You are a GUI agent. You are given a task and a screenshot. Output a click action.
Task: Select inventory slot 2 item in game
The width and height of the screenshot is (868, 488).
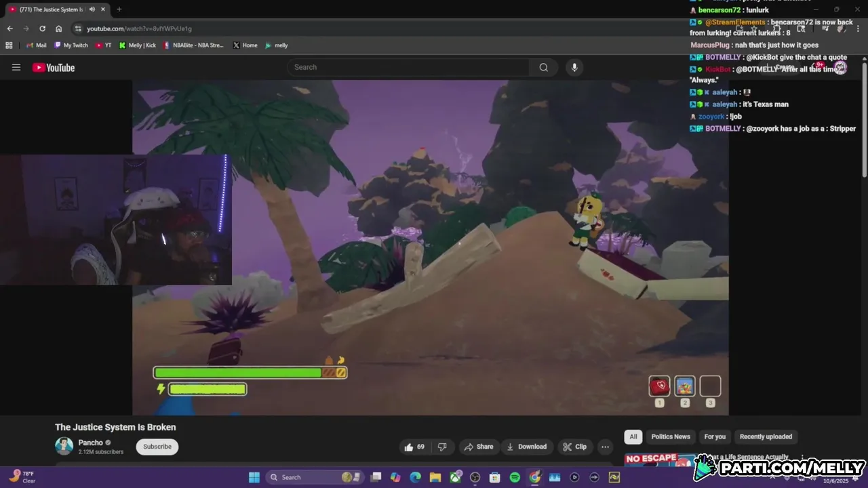(685, 386)
